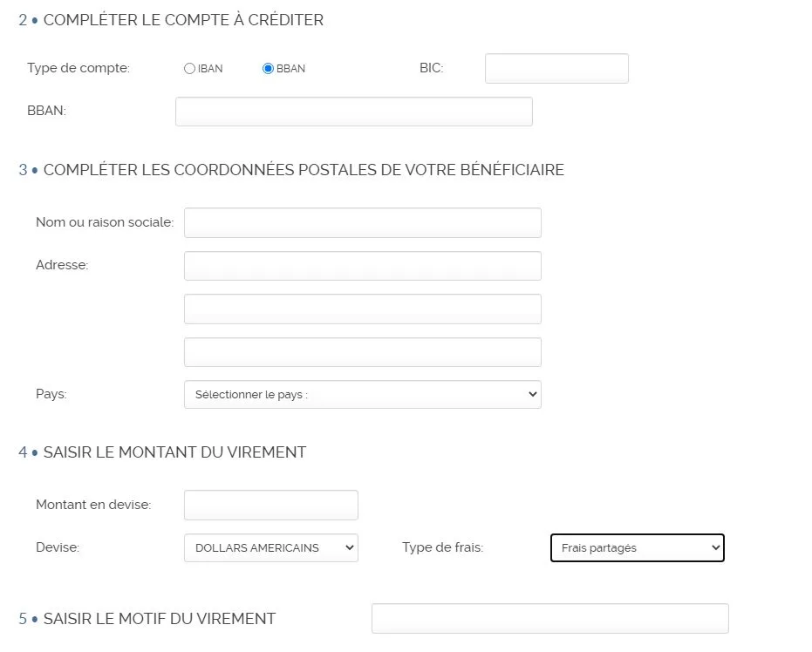The height and width of the screenshot is (652, 812).
Task: Click the third Adresse line field
Action: tap(362, 352)
